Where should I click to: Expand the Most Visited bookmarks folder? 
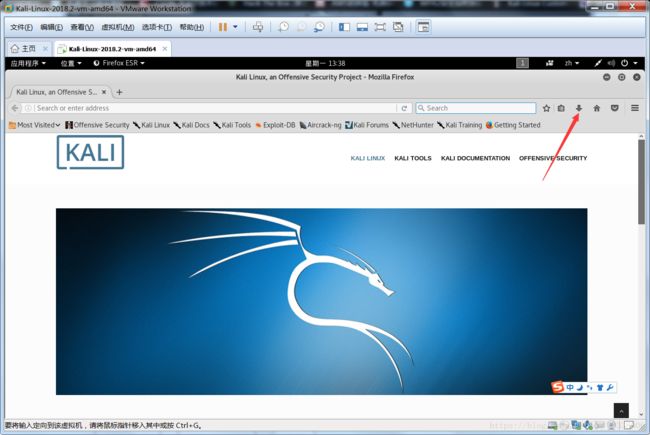coord(34,125)
